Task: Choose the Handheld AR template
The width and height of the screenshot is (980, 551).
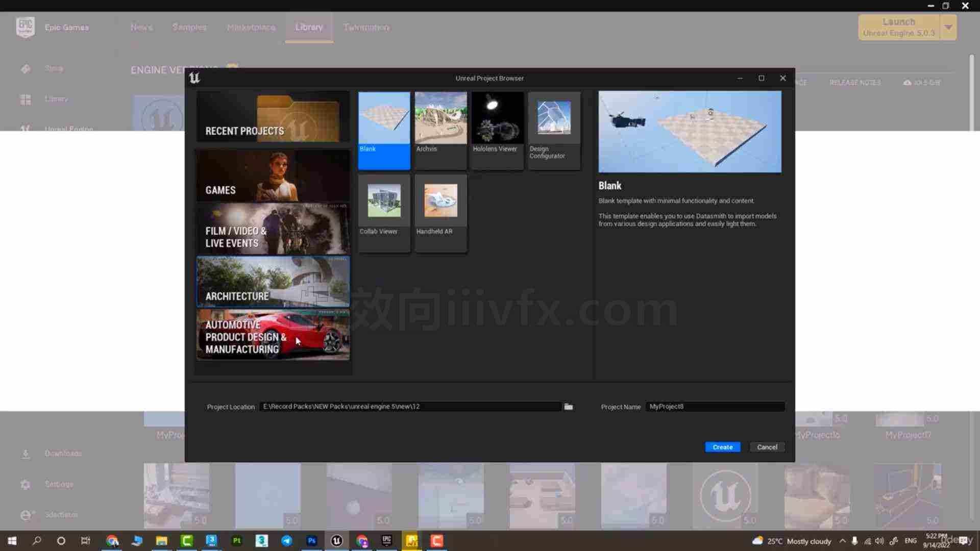Action: click(x=440, y=213)
